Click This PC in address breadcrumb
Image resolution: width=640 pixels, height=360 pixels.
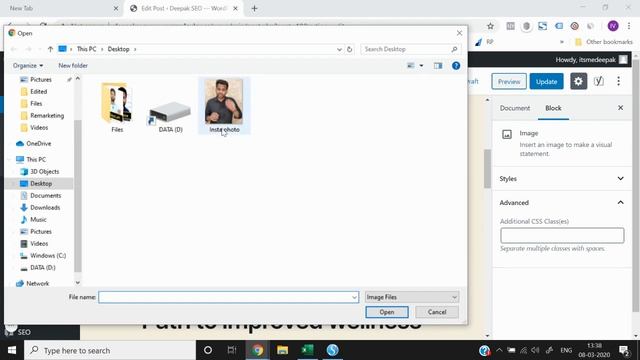click(87, 49)
